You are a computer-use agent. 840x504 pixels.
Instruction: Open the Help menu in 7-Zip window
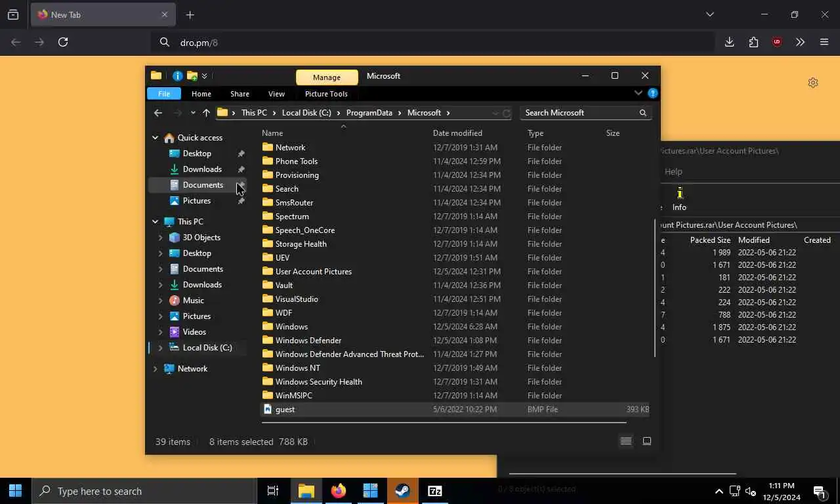point(673,172)
